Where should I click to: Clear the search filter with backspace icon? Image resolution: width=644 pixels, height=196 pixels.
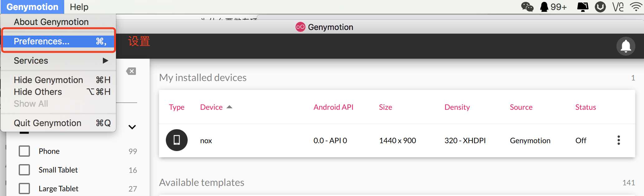tap(131, 71)
